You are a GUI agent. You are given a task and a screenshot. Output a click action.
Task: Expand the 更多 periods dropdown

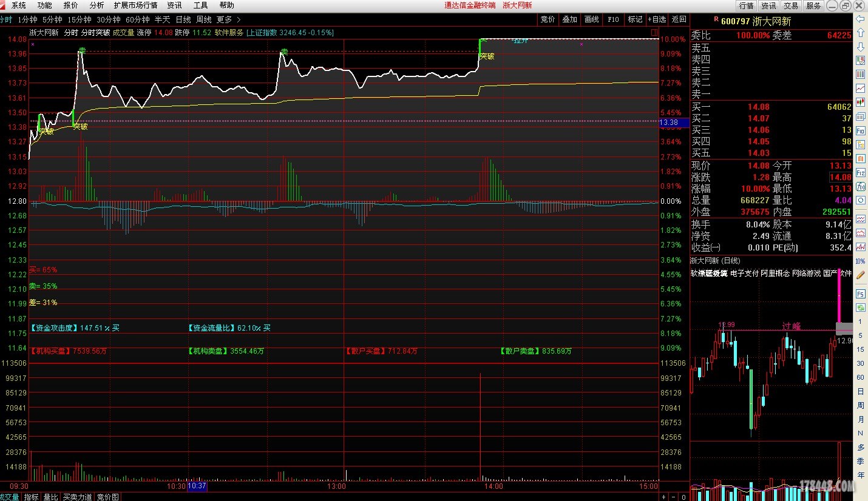(x=228, y=19)
